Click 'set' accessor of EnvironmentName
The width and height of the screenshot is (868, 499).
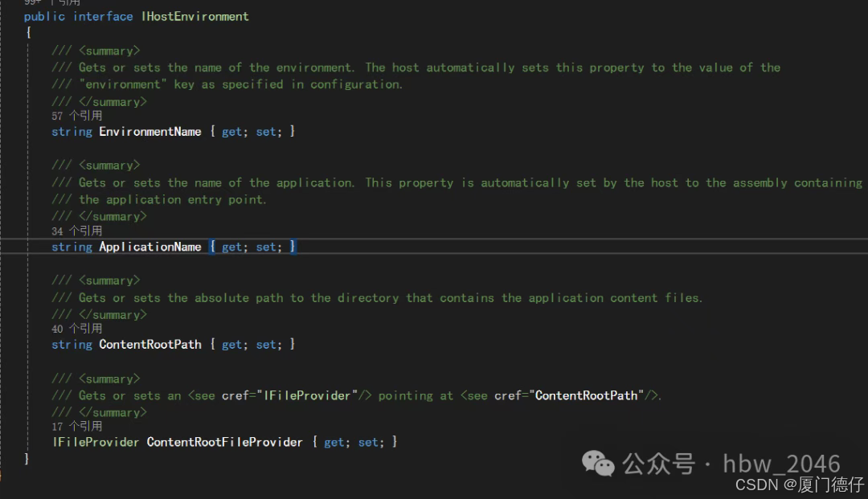pyautogui.click(x=266, y=132)
